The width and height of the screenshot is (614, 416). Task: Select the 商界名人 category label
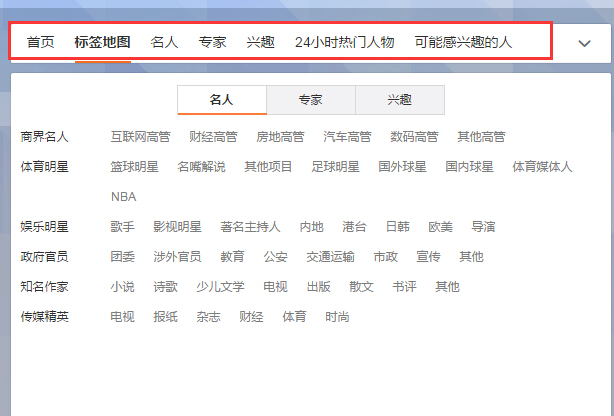pyautogui.click(x=44, y=137)
